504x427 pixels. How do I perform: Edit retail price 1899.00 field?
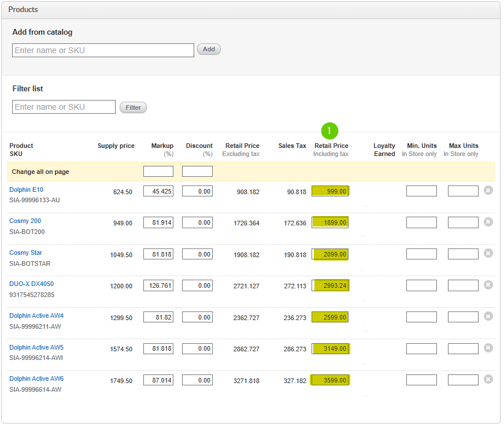(x=330, y=222)
